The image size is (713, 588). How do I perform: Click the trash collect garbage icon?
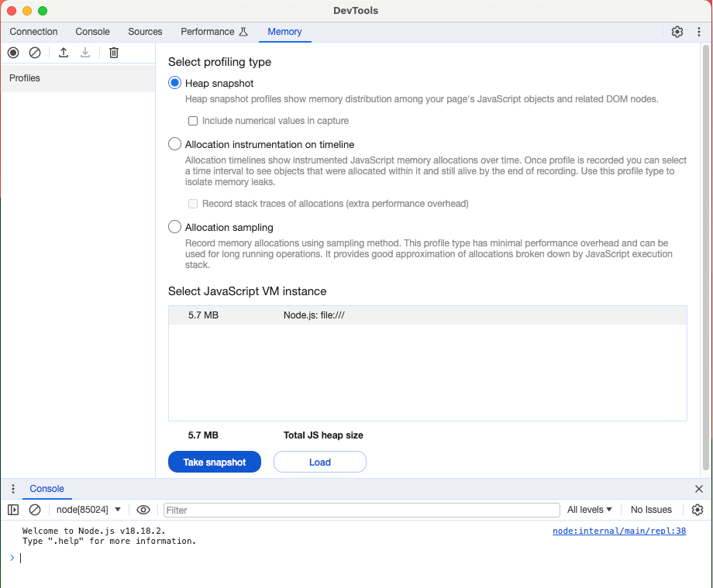click(x=114, y=53)
